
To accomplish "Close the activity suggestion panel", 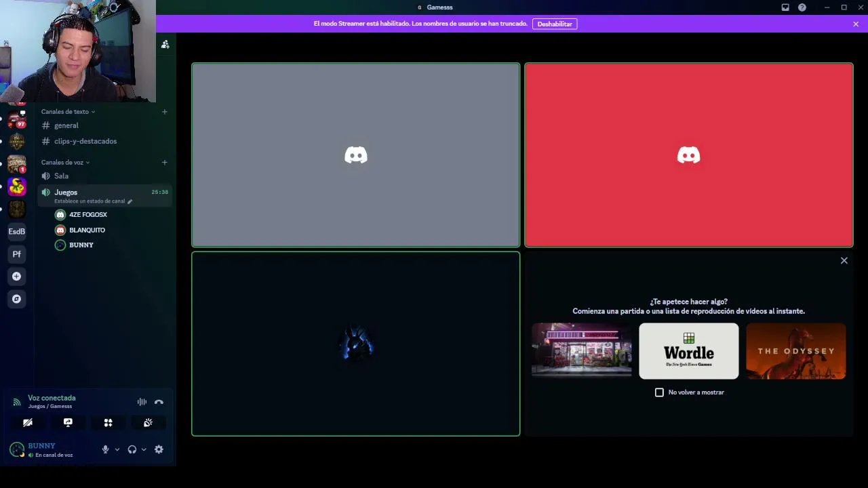I will [844, 261].
